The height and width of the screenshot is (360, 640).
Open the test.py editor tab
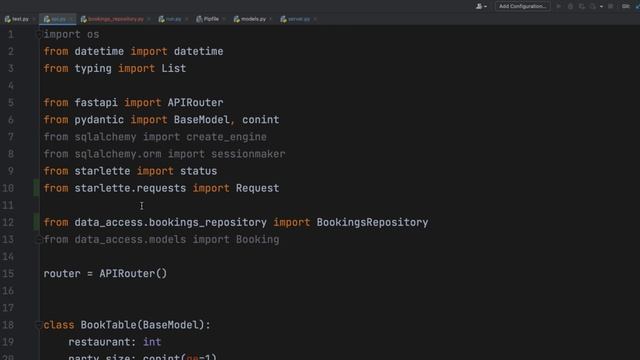20,19
